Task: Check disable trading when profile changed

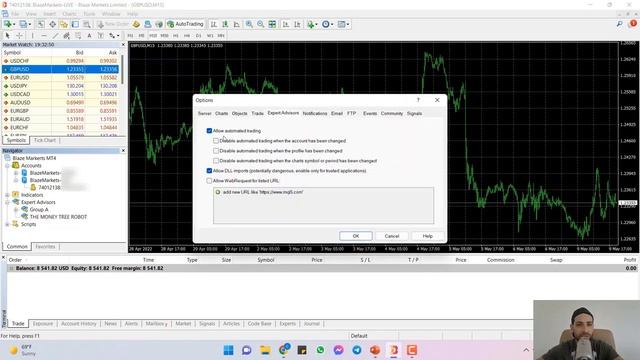Action: coord(216,151)
